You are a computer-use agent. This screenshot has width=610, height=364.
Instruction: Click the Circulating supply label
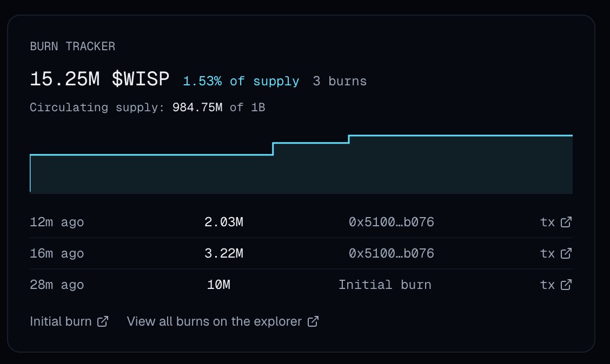point(97,107)
